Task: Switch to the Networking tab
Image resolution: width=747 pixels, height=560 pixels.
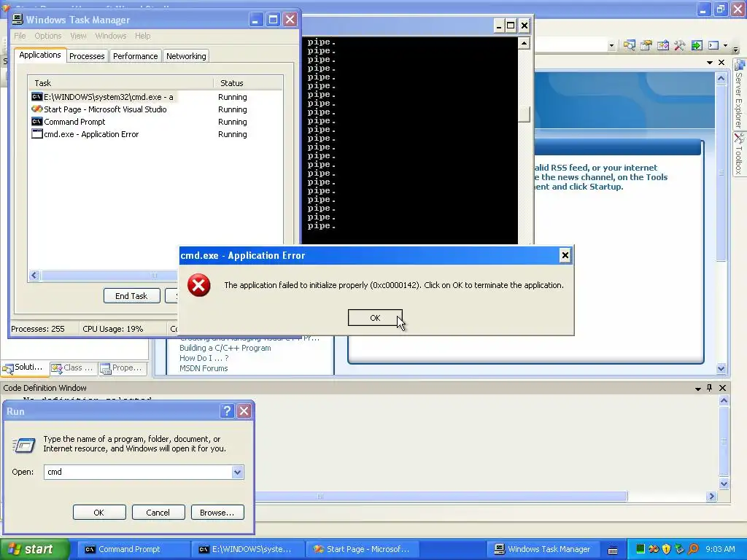Action: [x=186, y=56]
